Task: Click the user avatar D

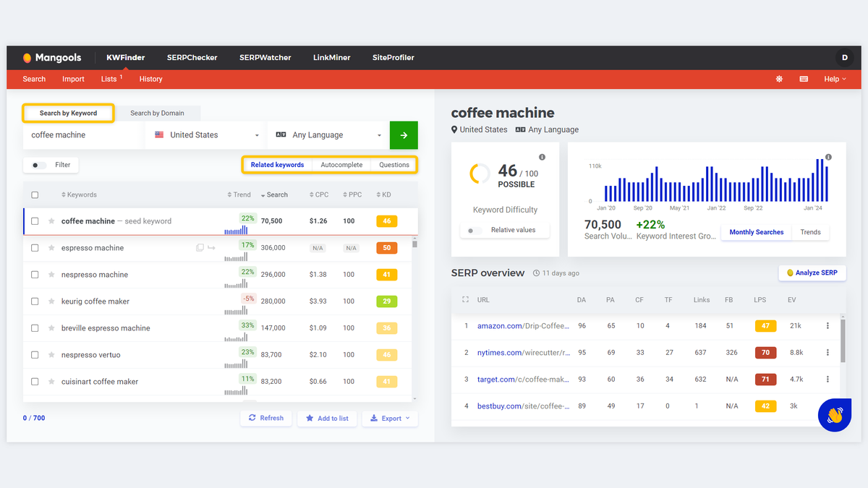Action: 844,58
